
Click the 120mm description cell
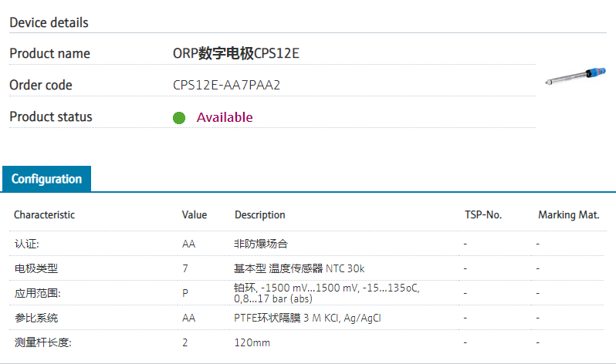click(252, 342)
